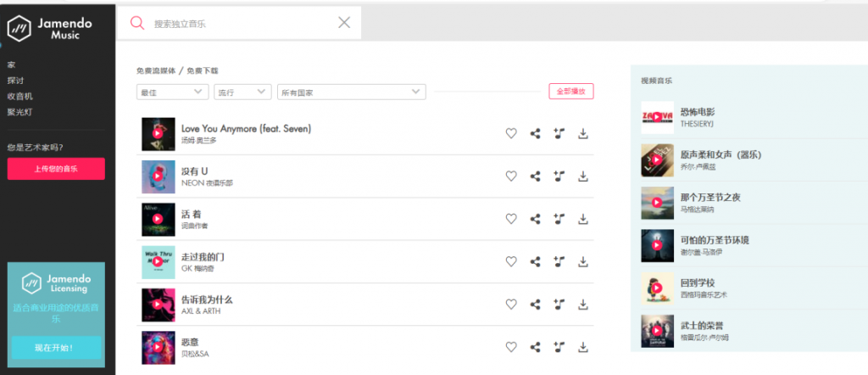Open 聚光灯 from the sidebar menu
Screen dimensions: 868x375
(x=20, y=112)
